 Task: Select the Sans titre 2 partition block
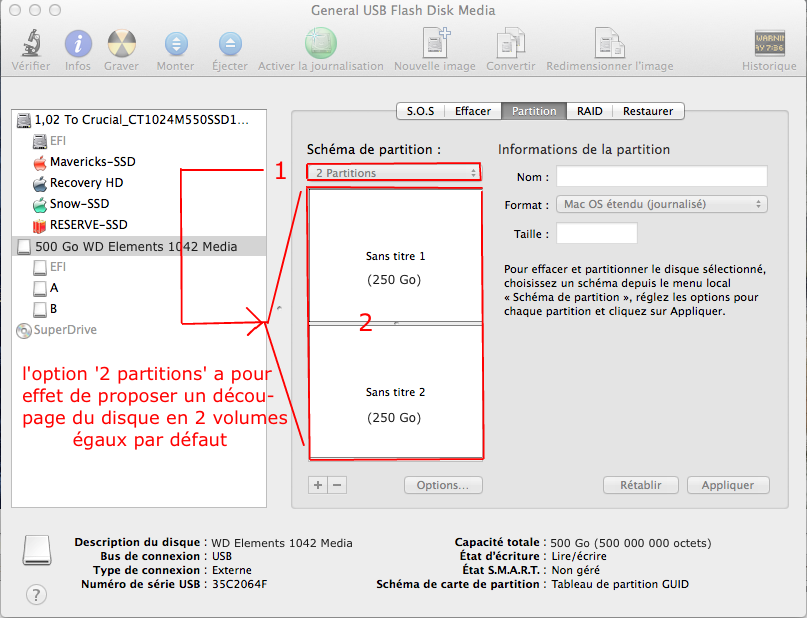[395, 393]
